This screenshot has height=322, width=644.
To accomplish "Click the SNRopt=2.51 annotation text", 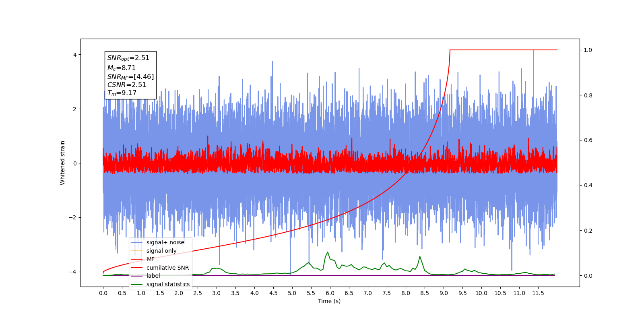I will coord(128,58).
